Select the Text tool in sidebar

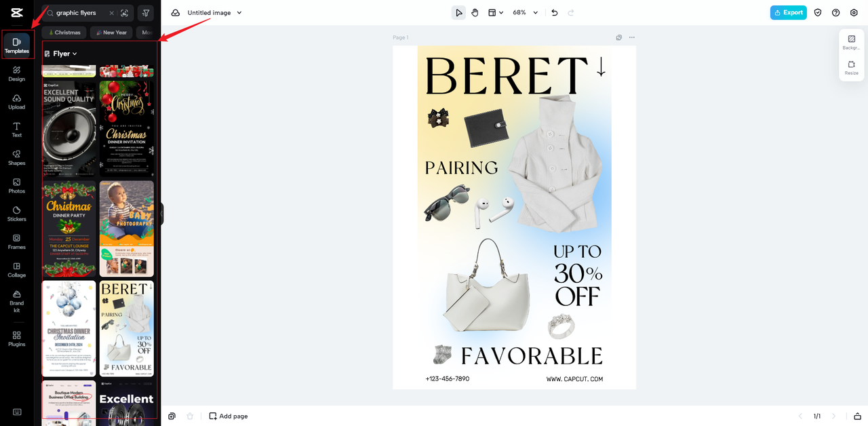[17, 130]
